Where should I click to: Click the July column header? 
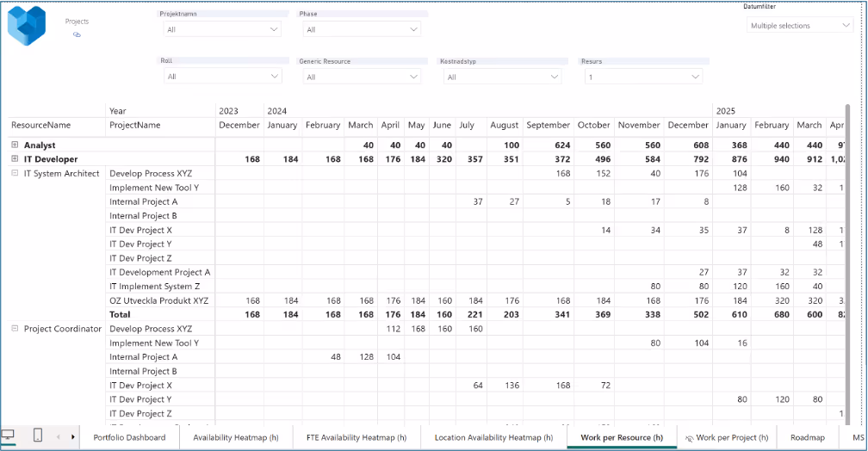pos(467,125)
